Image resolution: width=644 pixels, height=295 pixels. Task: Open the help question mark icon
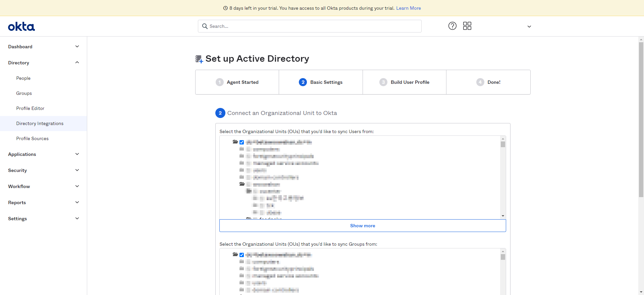[452, 26]
